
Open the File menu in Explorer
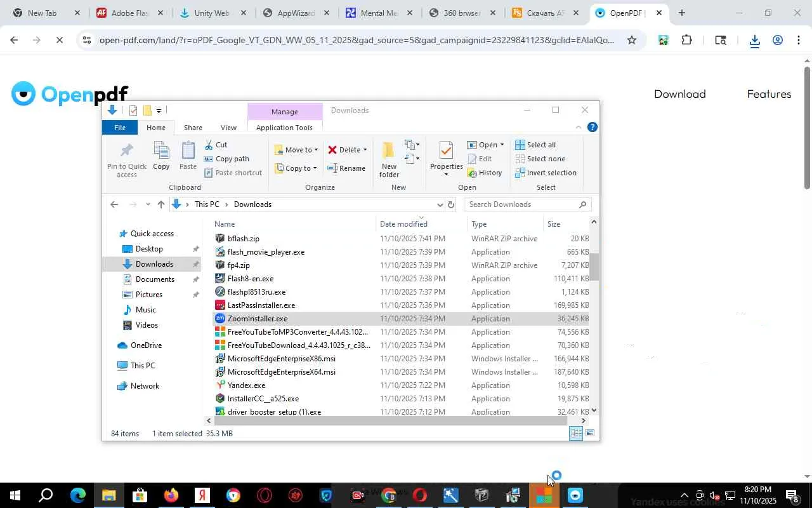(120, 128)
